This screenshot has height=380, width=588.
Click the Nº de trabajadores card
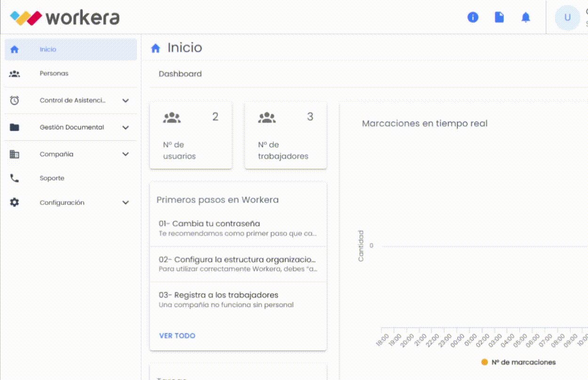pos(286,135)
